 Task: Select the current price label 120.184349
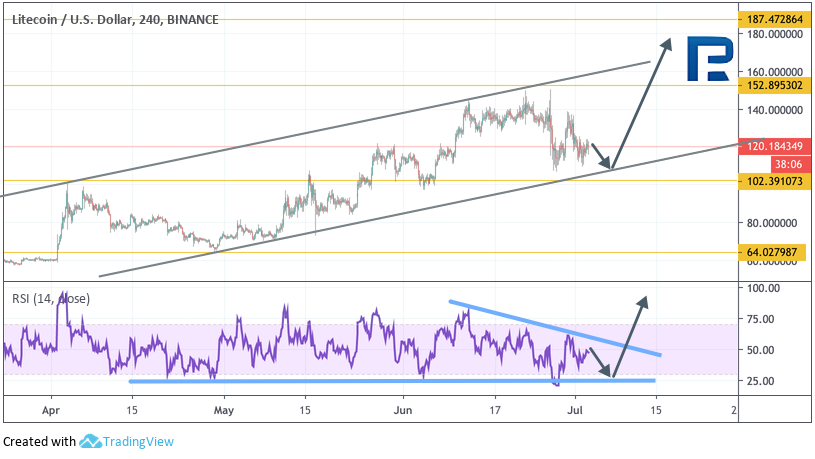pyautogui.click(x=774, y=146)
